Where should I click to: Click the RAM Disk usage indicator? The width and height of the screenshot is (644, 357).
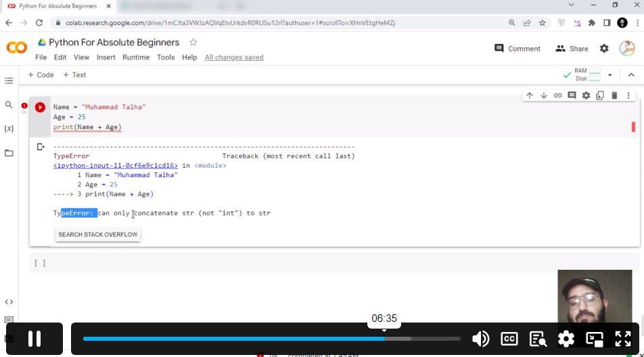point(587,74)
